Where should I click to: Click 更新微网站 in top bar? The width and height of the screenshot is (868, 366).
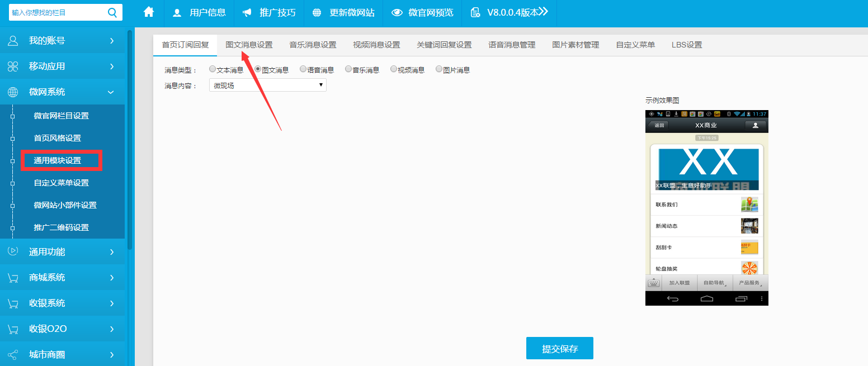pos(343,12)
